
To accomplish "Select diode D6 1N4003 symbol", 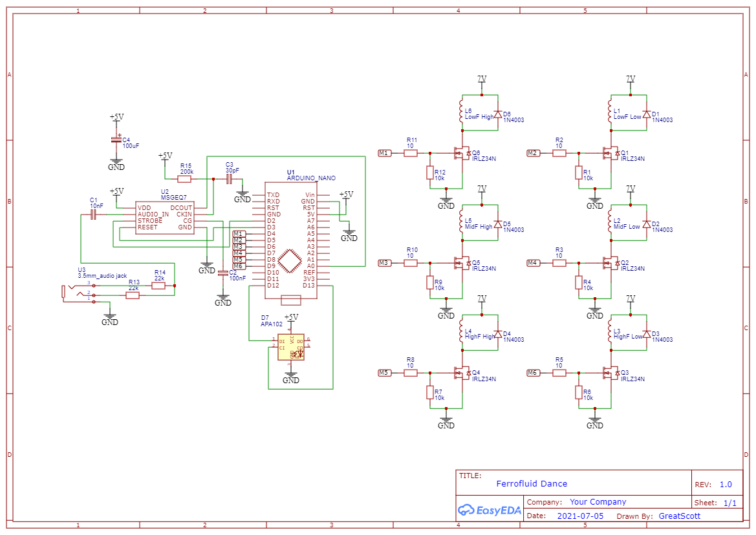I will (497, 115).
